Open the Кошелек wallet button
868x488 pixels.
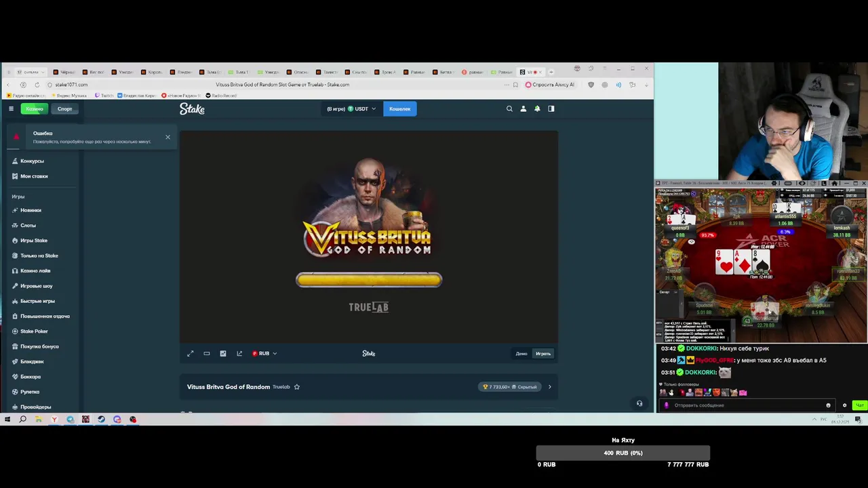pos(399,108)
